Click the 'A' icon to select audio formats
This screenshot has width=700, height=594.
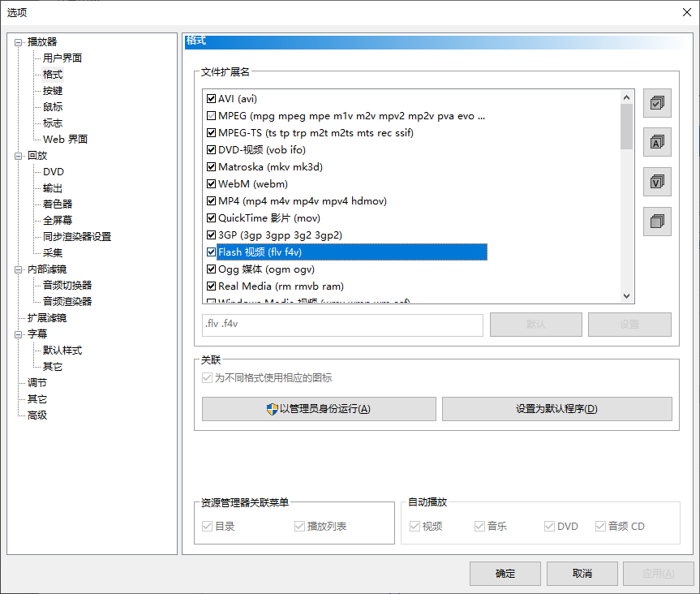[x=657, y=143]
